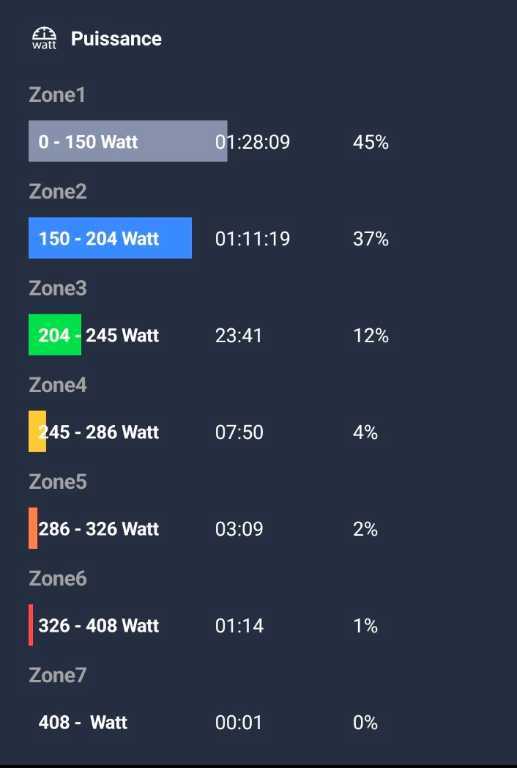Click the 45% percentage value

(x=371, y=142)
